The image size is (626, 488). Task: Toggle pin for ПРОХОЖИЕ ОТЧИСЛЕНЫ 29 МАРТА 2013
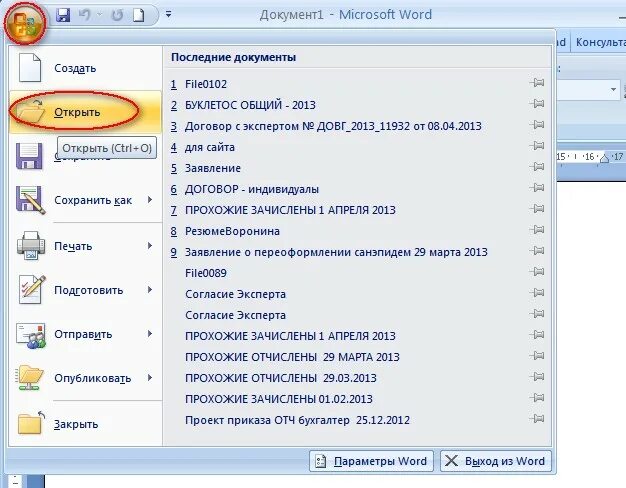(x=537, y=356)
